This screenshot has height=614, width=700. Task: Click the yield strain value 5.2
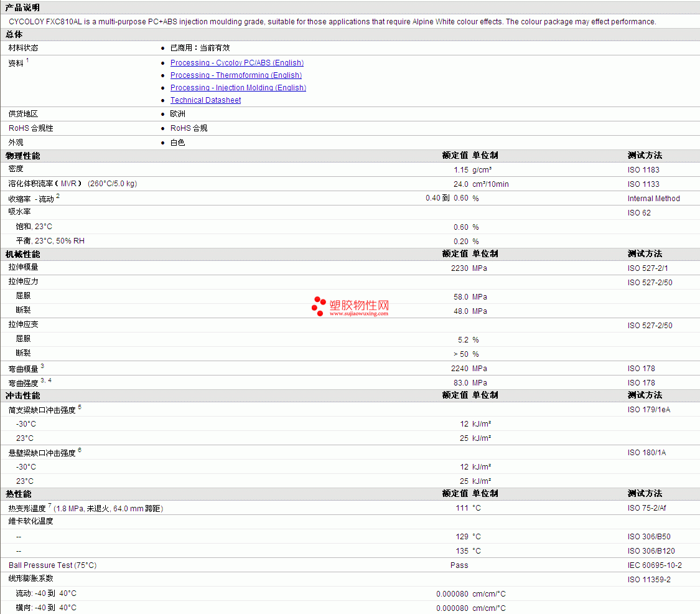(x=464, y=339)
